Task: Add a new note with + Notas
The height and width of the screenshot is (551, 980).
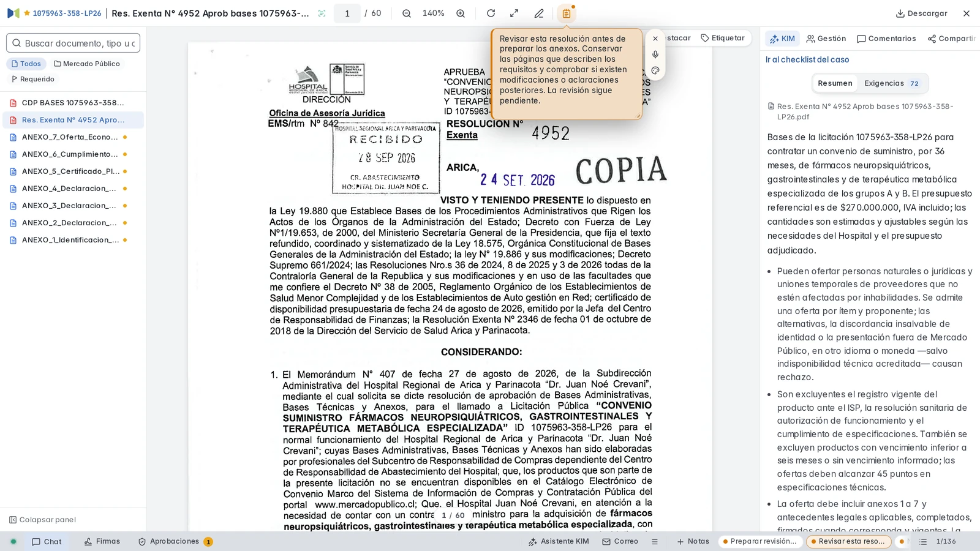Action: (693, 542)
